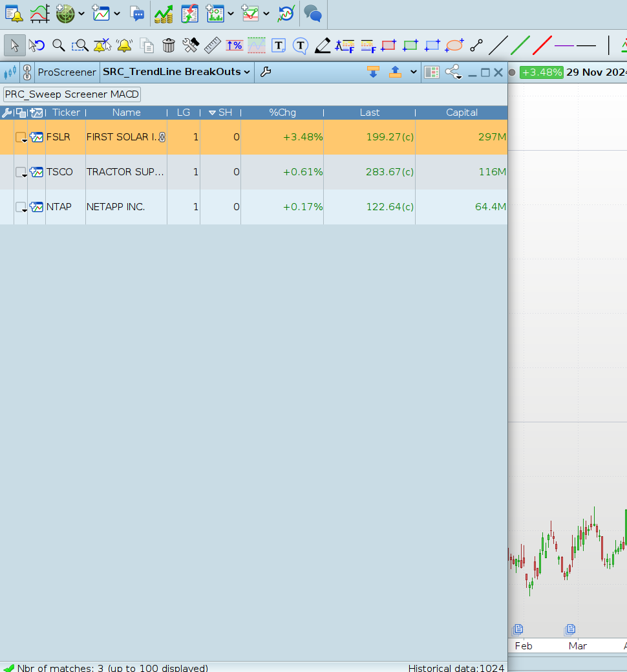The width and height of the screenshot is (627, 672).
Task: Sort by the SH column header
Action: pyautogui.click(x=220, y=113)
